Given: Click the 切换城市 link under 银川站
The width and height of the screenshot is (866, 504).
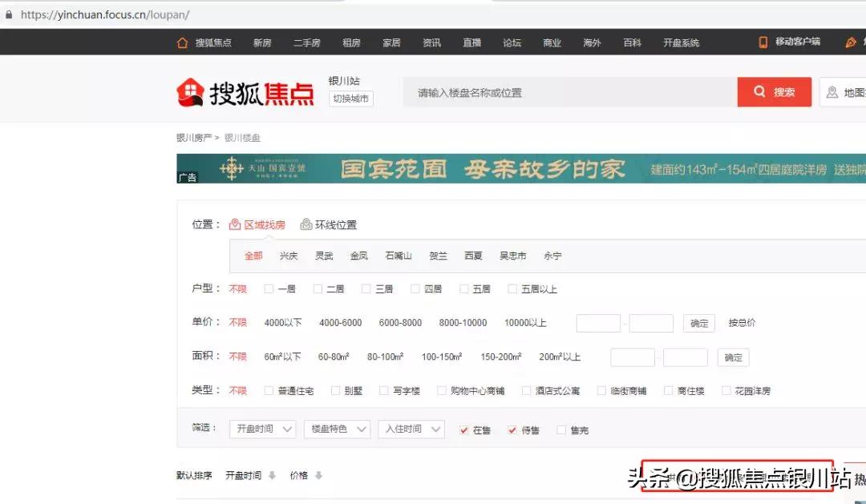Looking at the screenshot, I should point(350,99).
